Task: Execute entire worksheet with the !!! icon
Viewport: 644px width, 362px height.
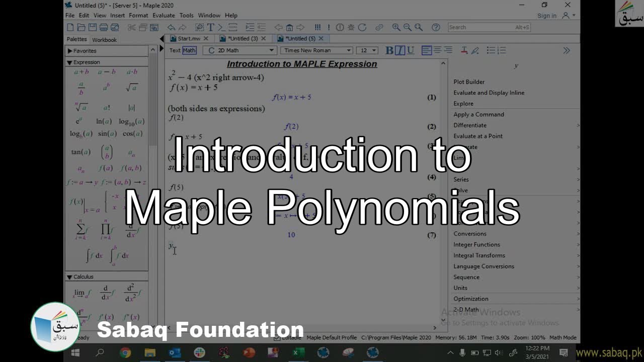Action: click(x=317, y=27)
